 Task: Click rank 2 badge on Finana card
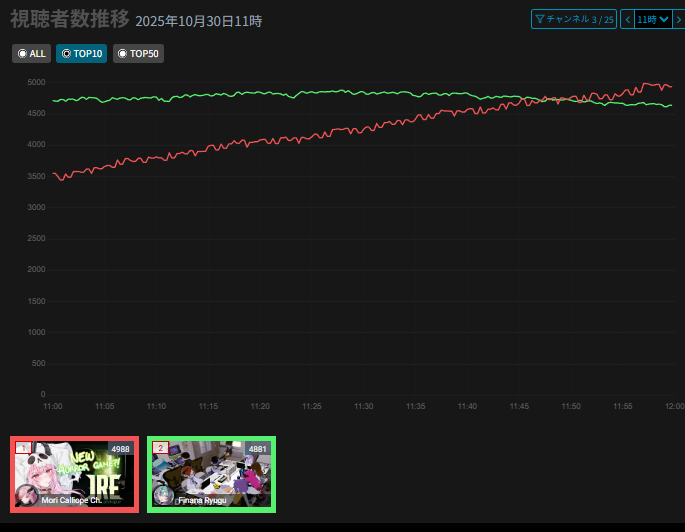click(x=160, y=448)
